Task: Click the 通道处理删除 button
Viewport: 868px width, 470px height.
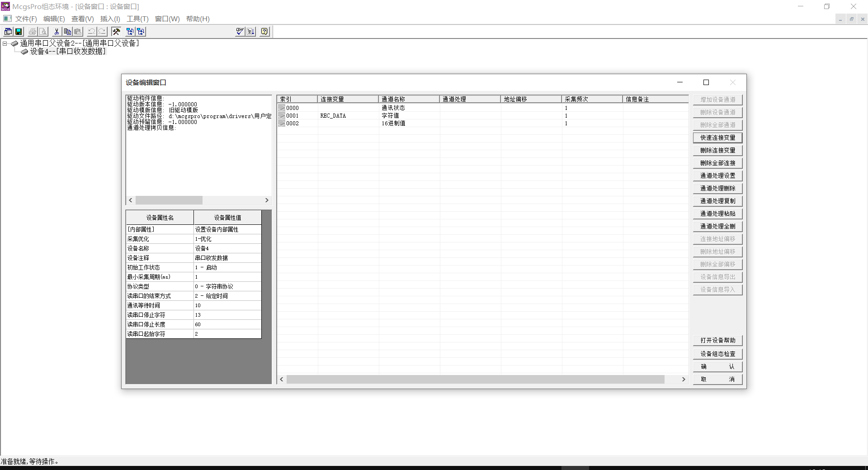Action: coord(717,188)
